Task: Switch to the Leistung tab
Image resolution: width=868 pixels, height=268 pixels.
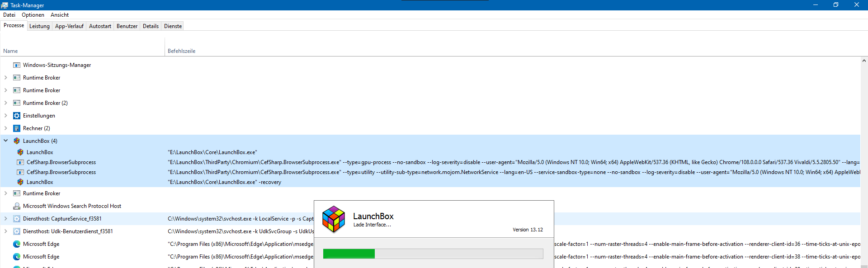Action: [x=39, y=26]
